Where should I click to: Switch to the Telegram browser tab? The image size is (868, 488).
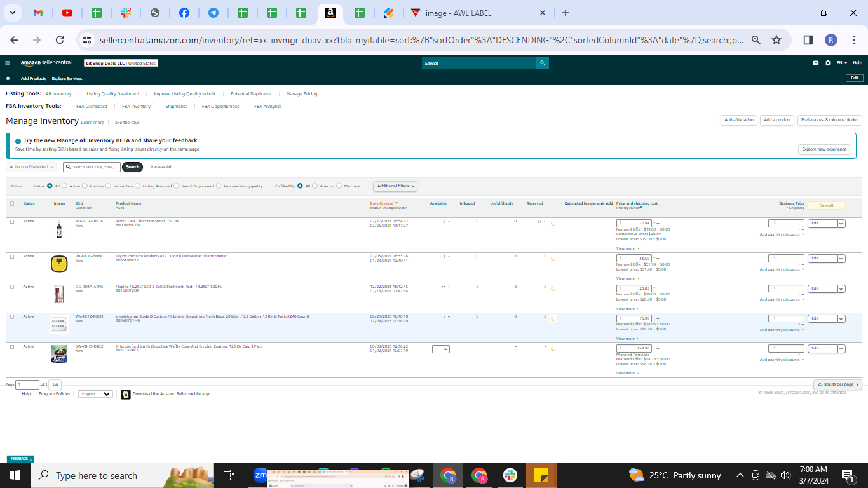tap(214, 13)
